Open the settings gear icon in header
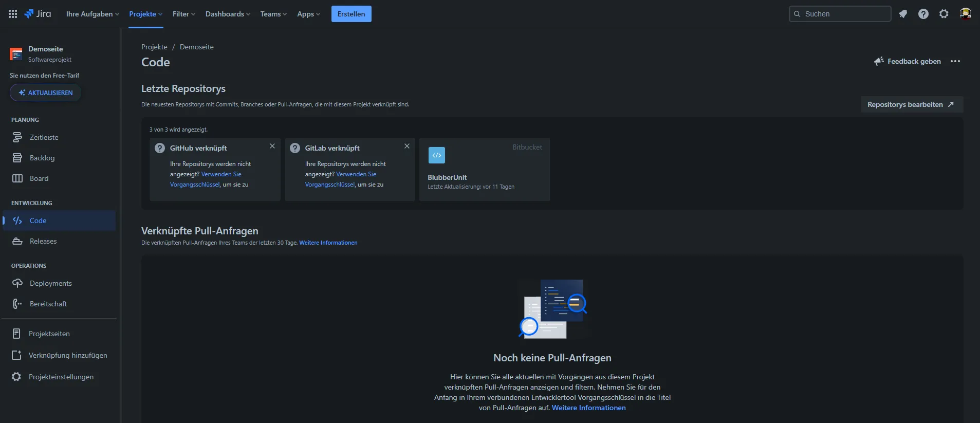 [x=944, y=14]
